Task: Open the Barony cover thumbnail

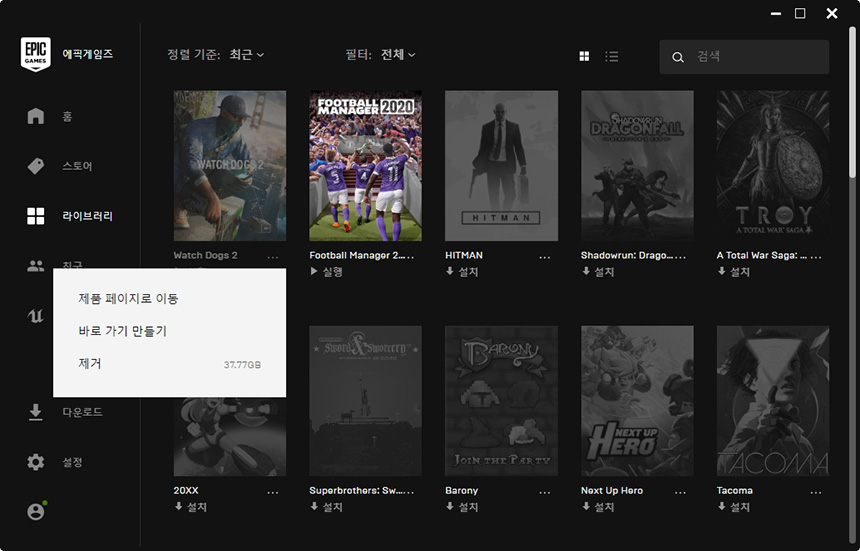Action: (501, 401)
